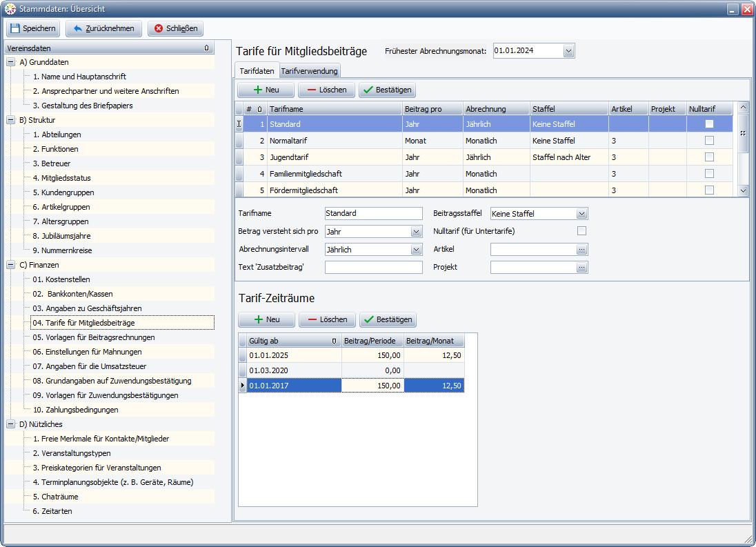Toggle Nulltarif checkbox for Normaltarif row

[x=709, y=140]
